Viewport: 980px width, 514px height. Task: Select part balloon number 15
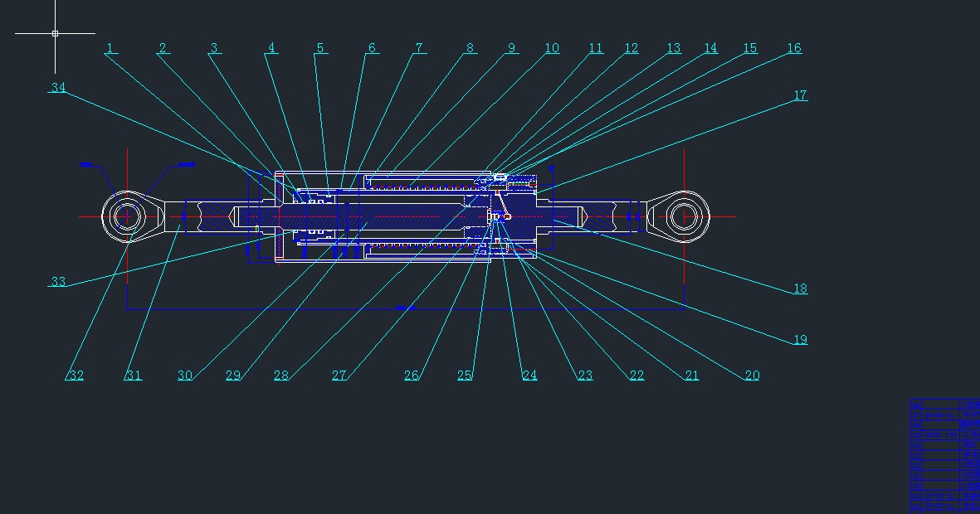750,48
